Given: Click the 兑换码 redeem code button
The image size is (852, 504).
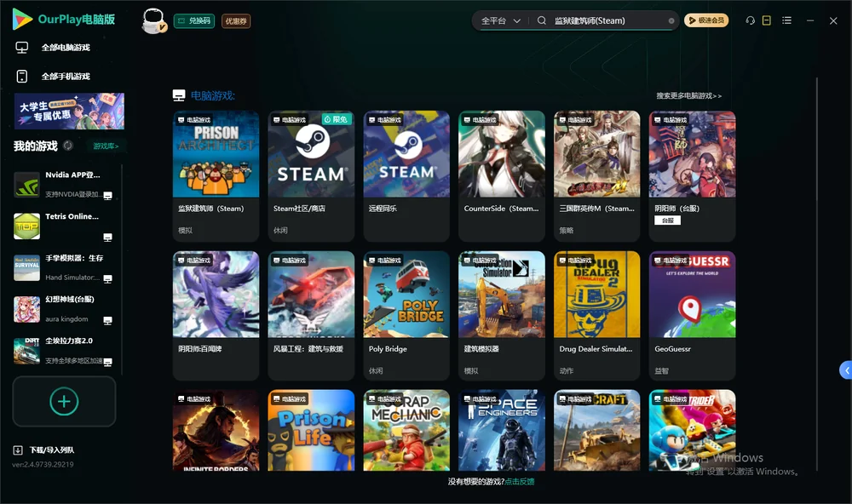Looking at the screenshot, I should point(194,20).
